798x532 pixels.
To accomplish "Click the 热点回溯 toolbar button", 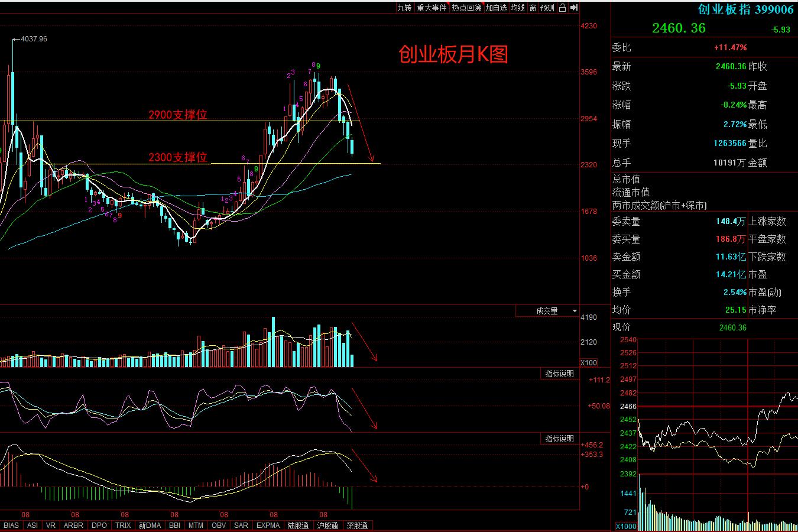I will click(x=467, y=8).
